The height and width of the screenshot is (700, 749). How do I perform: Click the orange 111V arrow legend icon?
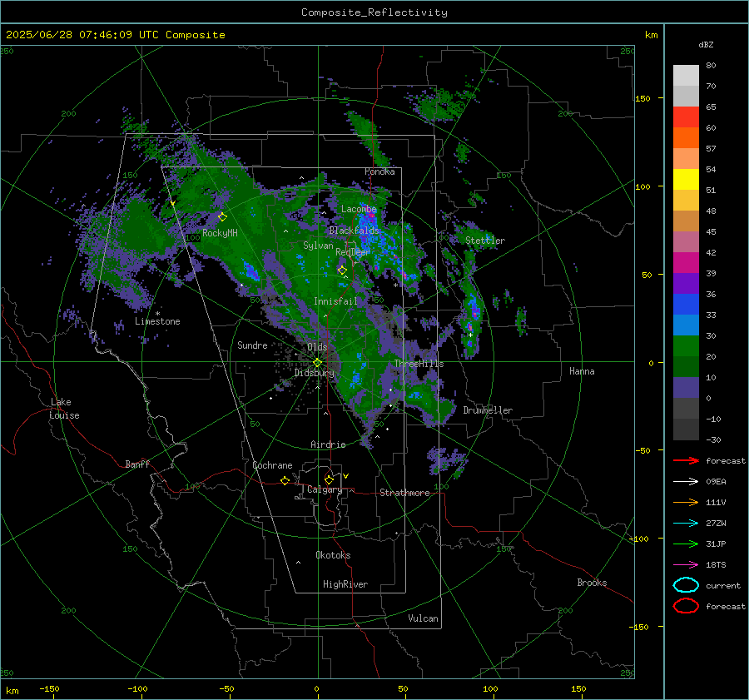tap(686, 502)
